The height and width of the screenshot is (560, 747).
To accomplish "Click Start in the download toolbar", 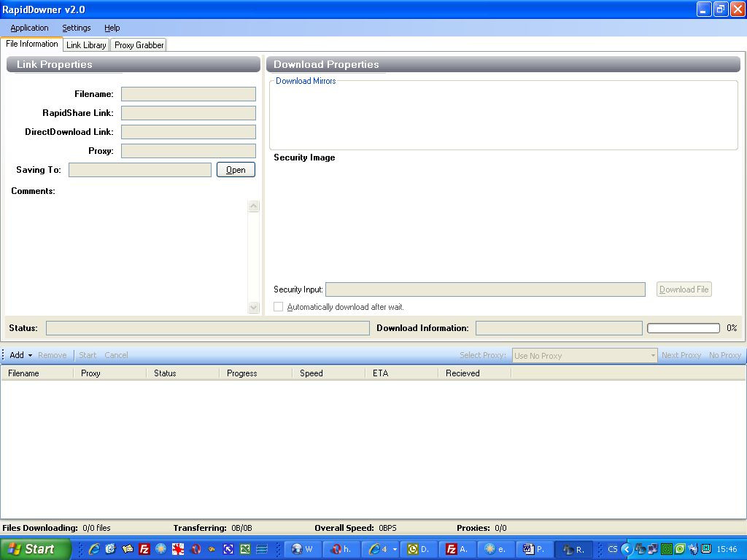I will pos(88,355).
